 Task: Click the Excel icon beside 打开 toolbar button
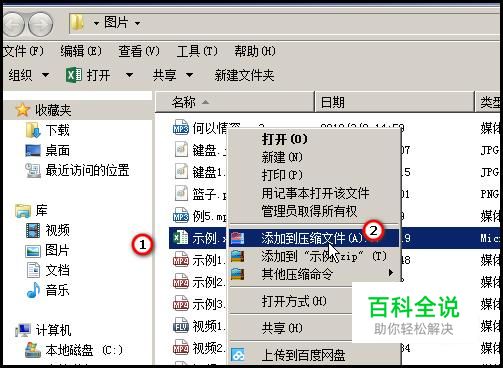point(73,75)
